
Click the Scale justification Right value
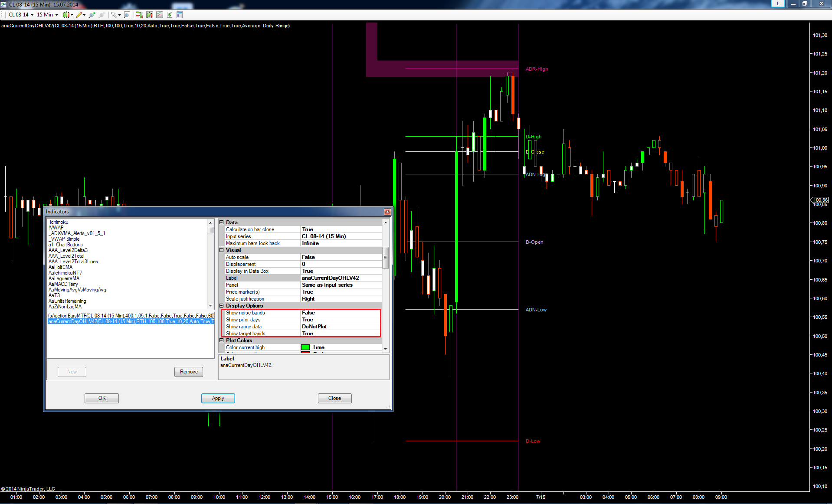coord(341,299)
